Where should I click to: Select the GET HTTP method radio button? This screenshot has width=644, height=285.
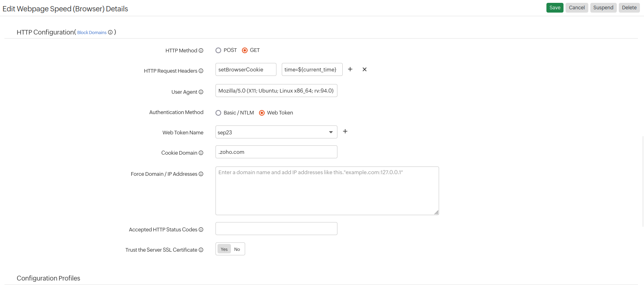pyautogui.click(x=245, y=50)
